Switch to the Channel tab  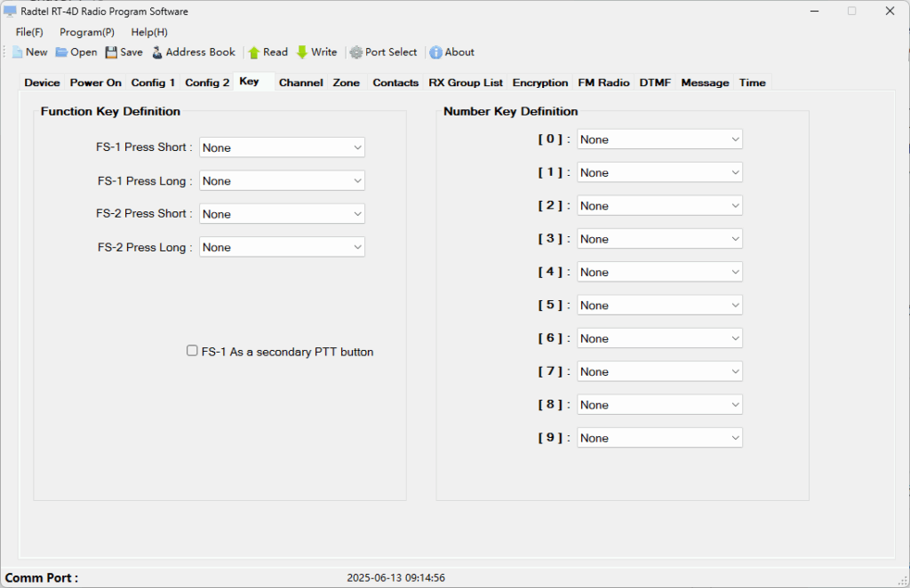[x=300, y=83]
